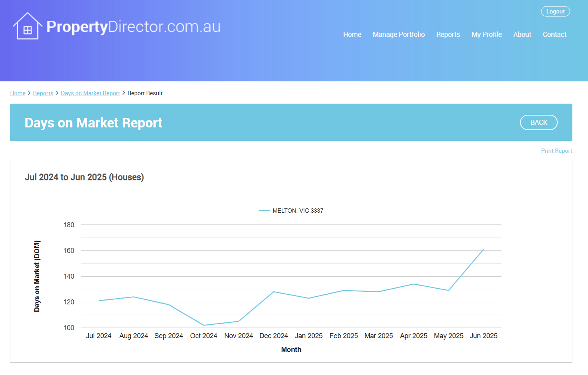
Task: Follow the Days on Market Report breadcrumb
Action: (90, 93)
